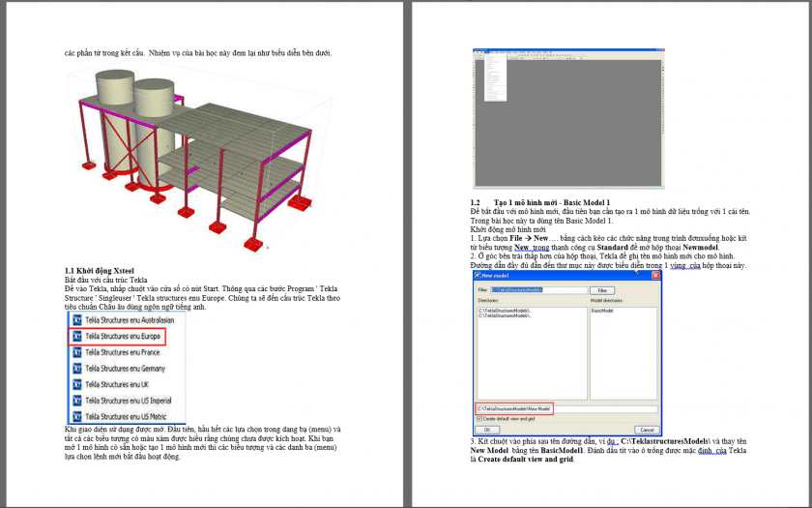This screenshot has width=812, height=508.
Task: Select first 'C:\TeklaStructuresModels\.' directory entry
Action: pyautogui.click(x=505, y=311)
